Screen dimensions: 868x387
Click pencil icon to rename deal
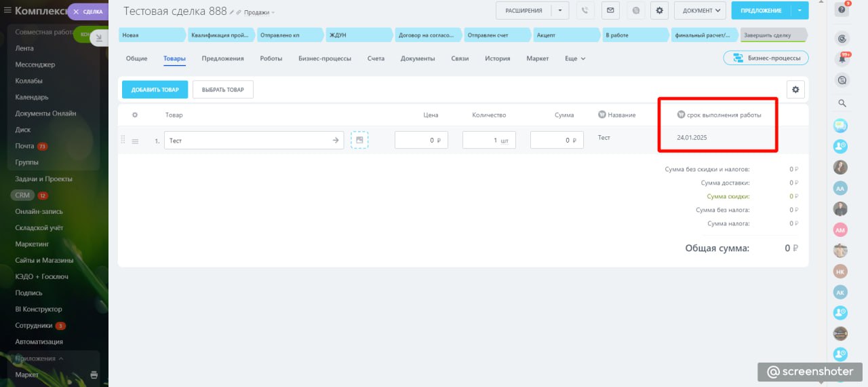click(232, 12)
